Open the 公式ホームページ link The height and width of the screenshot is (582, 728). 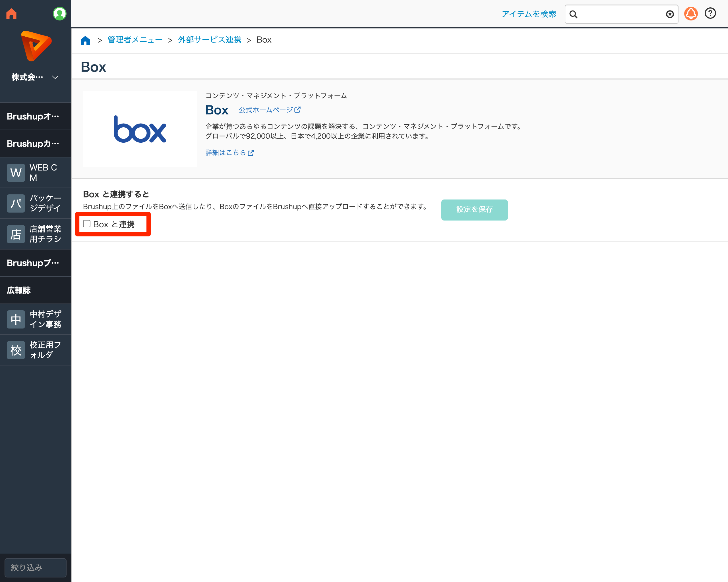coord(270,110)
